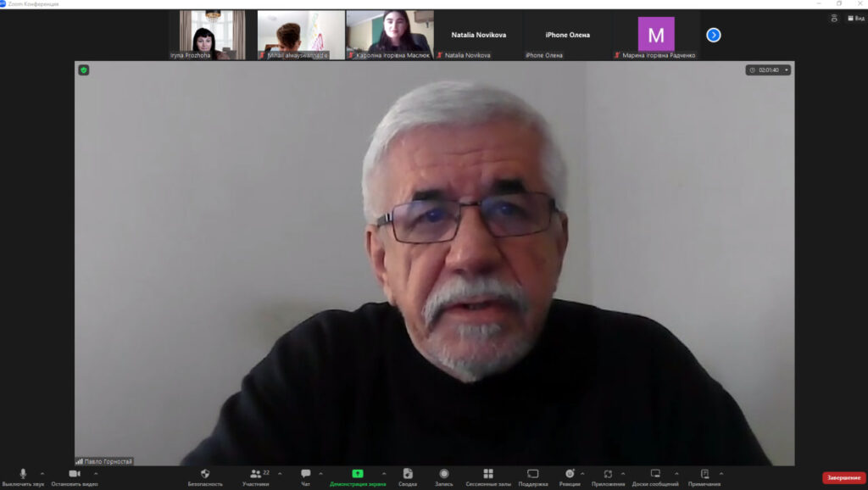This screenshot has height=490, width=868.
Task: Open the meeting timer dropdown arrow
Action: point(787,70)
